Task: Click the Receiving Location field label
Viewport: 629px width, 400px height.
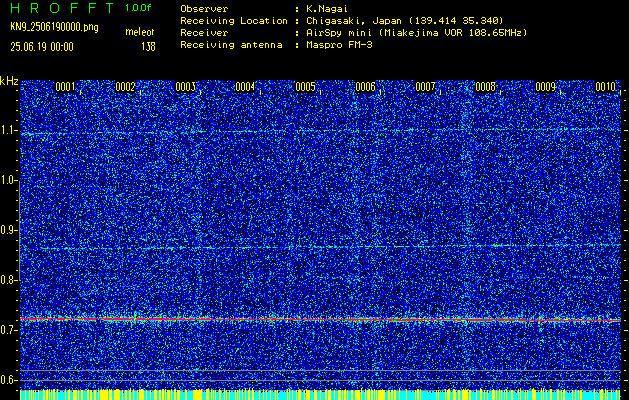Action: tap(234, 20)
